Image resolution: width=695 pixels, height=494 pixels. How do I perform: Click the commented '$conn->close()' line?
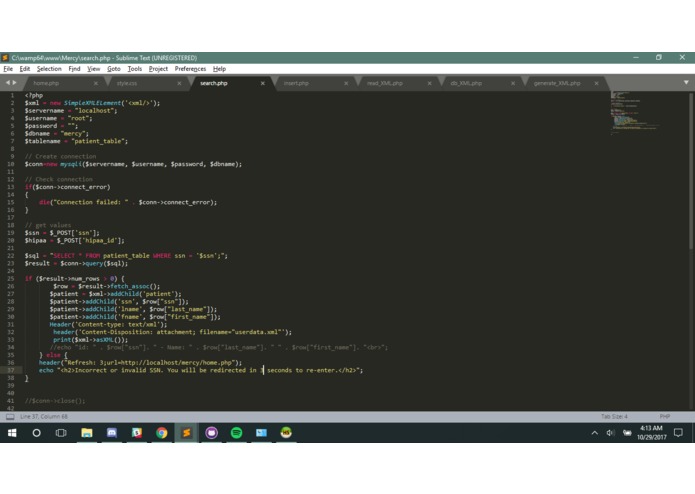[55, 401]
